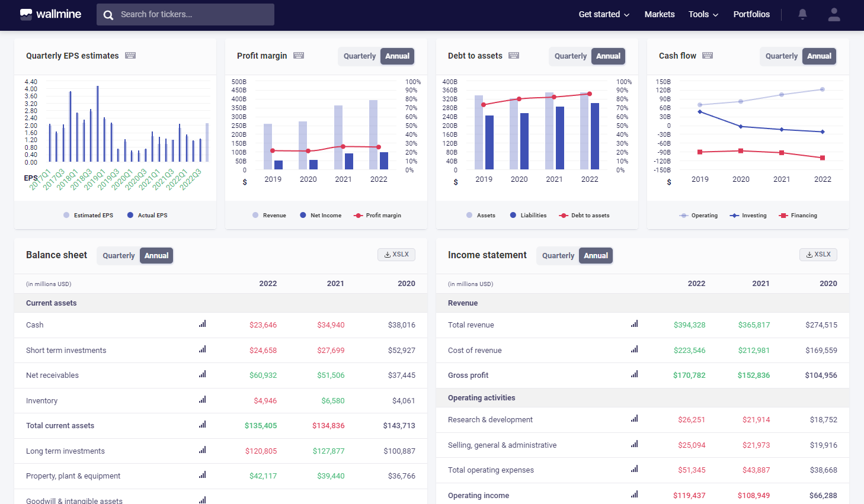Switch Balance sheet to Quarterly view
This screenshot has width=864, height=504.
(x=119, y=256)
